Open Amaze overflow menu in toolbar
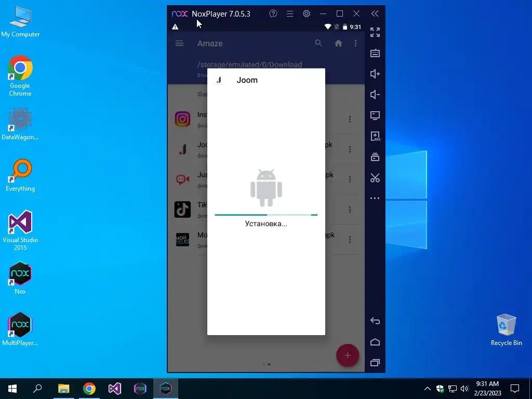The width and height of the screenshot is (532, 399). click(x=355, y=44)
